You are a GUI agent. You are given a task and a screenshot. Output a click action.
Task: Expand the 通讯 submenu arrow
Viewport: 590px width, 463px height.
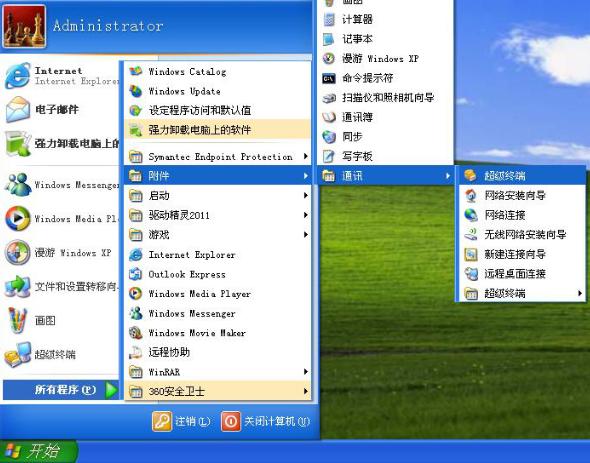pos(448,176)
